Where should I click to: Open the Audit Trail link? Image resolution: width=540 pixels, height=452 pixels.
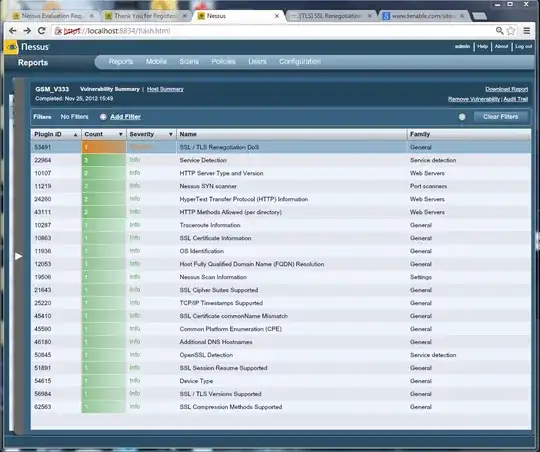point(516,99)
